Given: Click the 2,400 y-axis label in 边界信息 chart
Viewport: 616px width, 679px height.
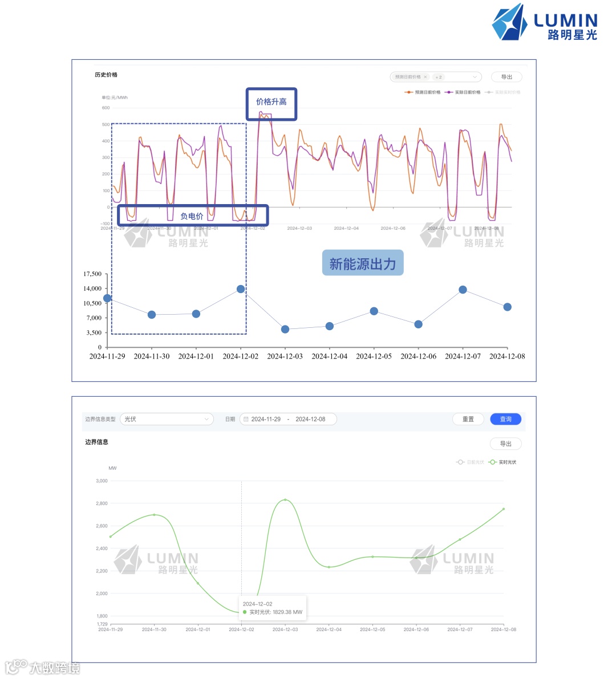Looking at the screenshot, I should [102, 548].
